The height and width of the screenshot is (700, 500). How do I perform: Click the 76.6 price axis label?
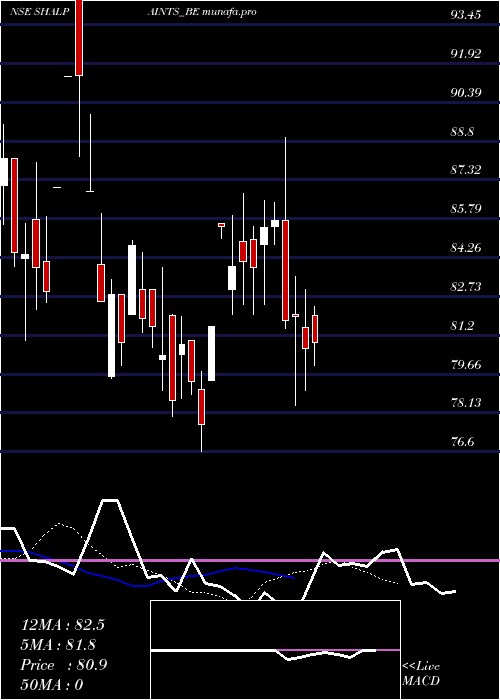coord(462,442)
